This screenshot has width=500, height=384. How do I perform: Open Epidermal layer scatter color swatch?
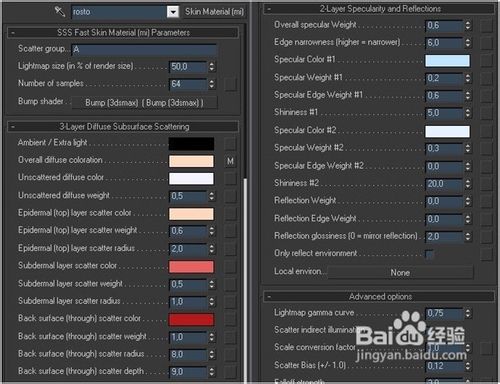(x=191, y=214)
